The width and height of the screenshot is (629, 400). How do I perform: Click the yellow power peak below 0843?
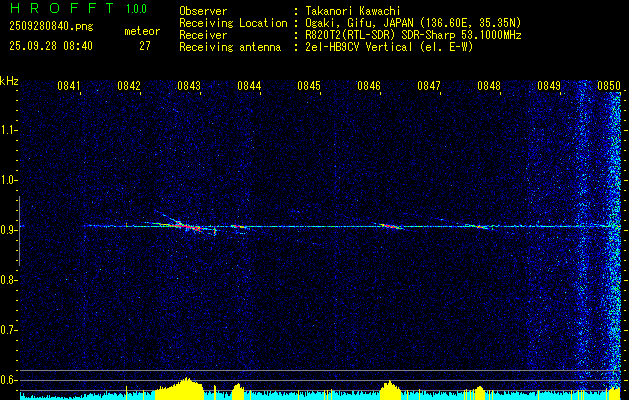(179, 389)
